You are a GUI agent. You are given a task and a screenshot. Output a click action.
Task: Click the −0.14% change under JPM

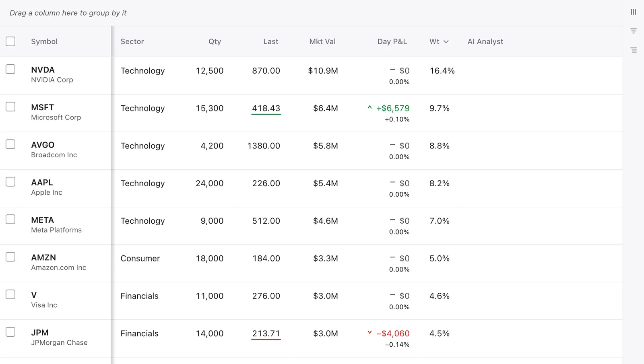pos(397,345)
